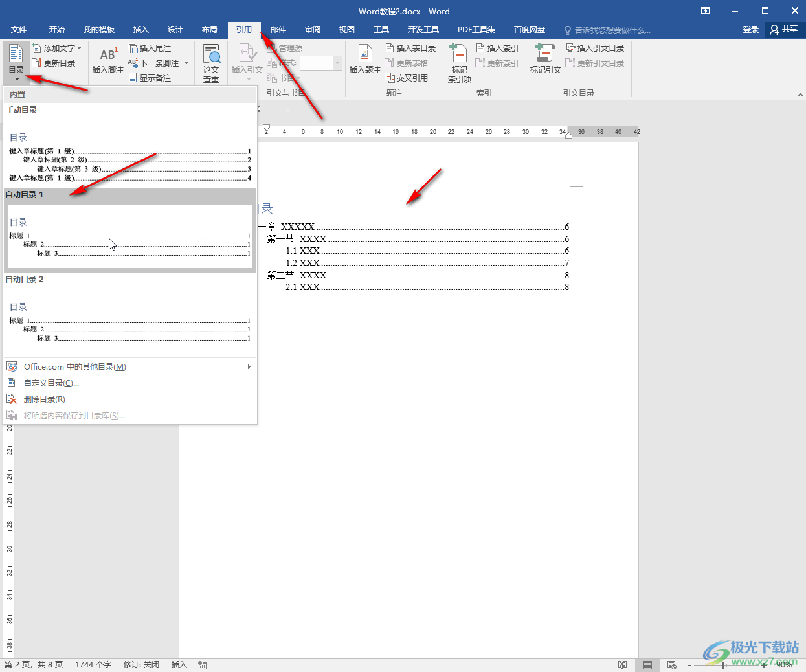
Task: Click the 管理源 icon
Action: [x=272, y=48]
